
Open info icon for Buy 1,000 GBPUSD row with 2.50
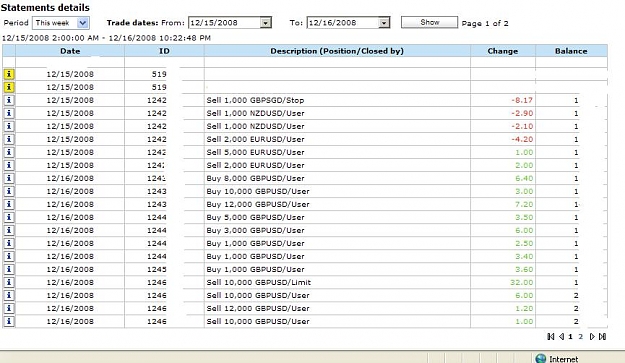tap(9, 243)
